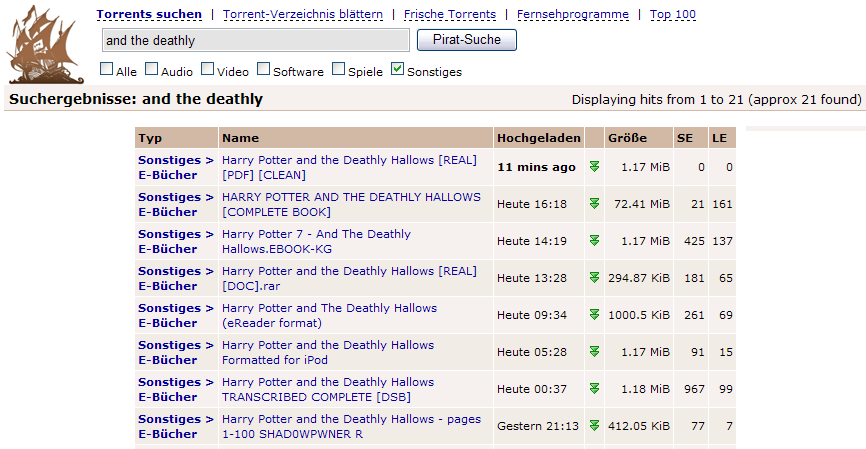866x449 pixels.
Task: Download torrent icon for Heute 14:19 row
Action: (594, 241)
